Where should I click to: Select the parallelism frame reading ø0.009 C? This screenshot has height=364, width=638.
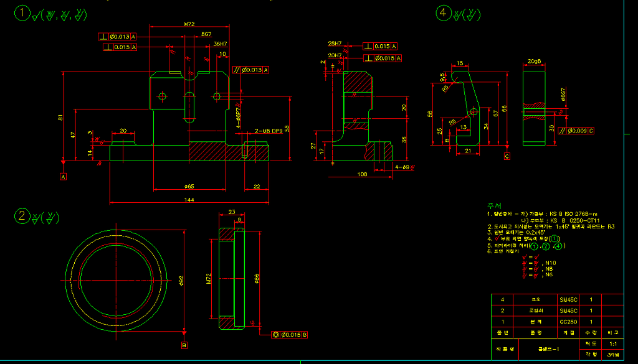coord(576,131)
